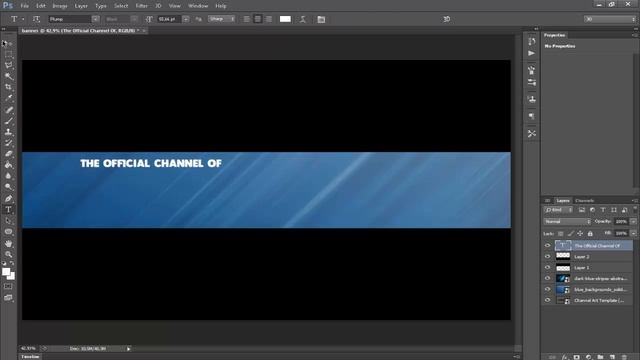
Task: Select the Magic Wand tool
Action: click(8, 76)
